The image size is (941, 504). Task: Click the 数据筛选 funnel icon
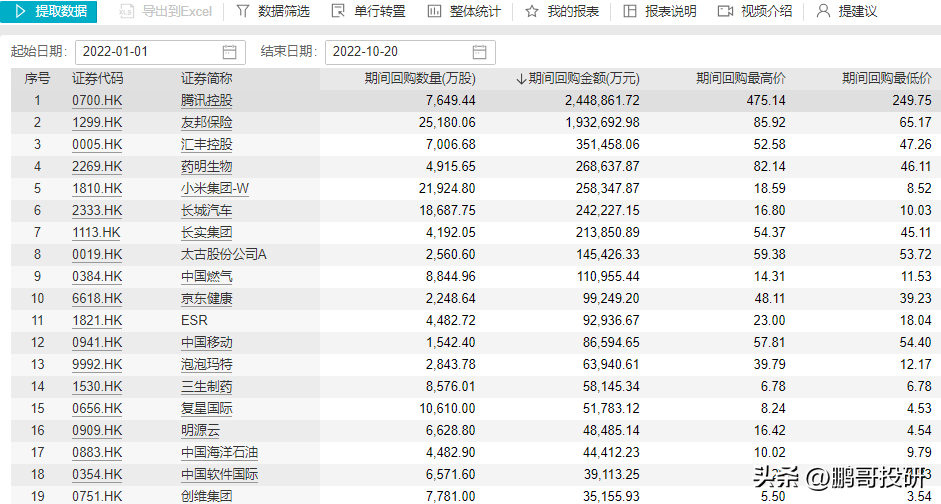[242, 11]
